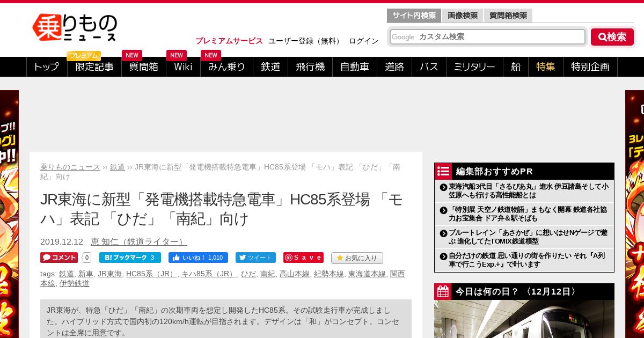Screen dimensions: 644x338
Task: Select the サイト内検索 tab
Action: coord(414,16)
